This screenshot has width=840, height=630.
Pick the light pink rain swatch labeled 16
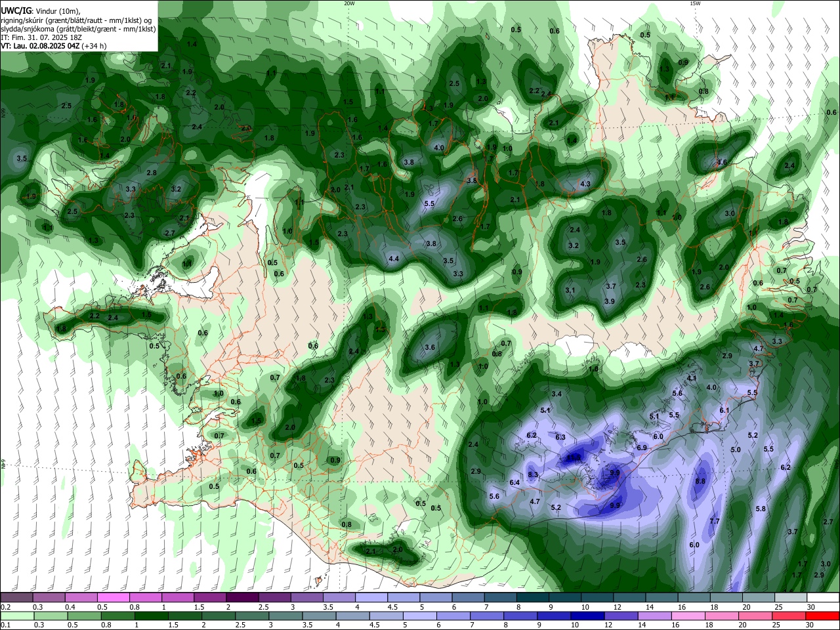click(688, 616)
